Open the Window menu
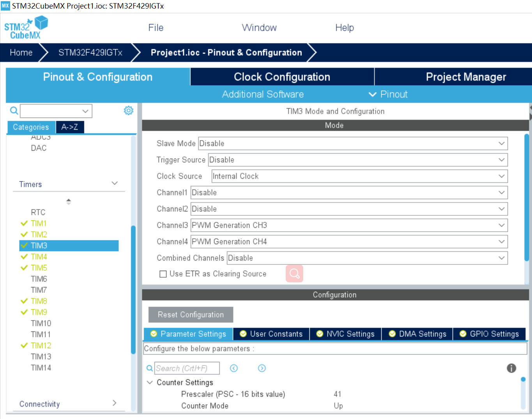This screenshot has height=419, width=532. [259, 28]
